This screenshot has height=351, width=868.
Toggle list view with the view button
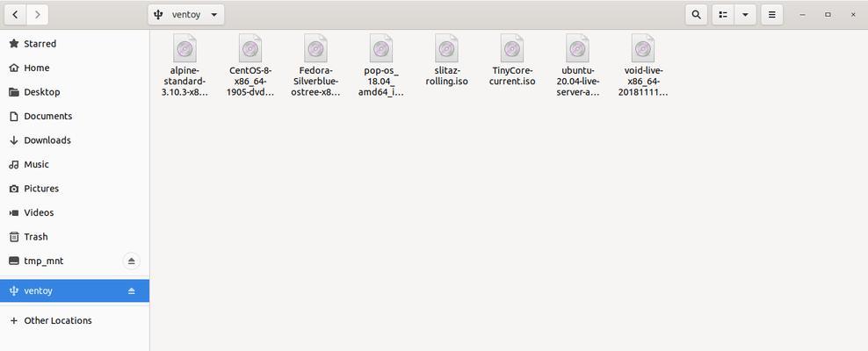click(723, 15)
